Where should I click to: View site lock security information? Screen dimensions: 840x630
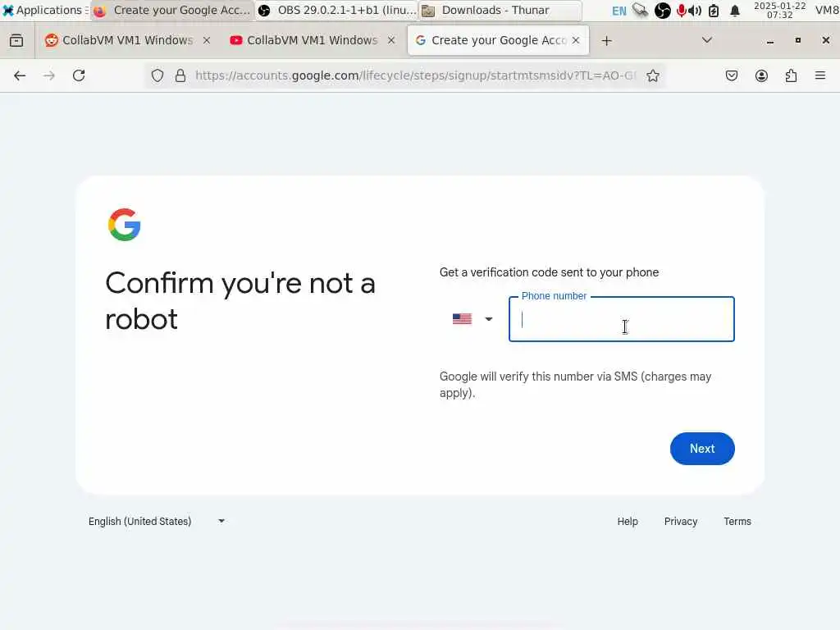[x=180, y=75]
